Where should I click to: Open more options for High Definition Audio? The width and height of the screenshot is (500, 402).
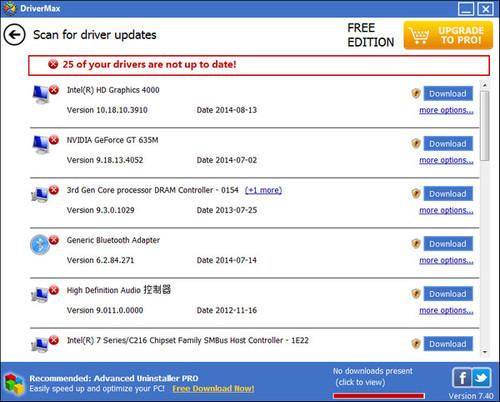446,310
